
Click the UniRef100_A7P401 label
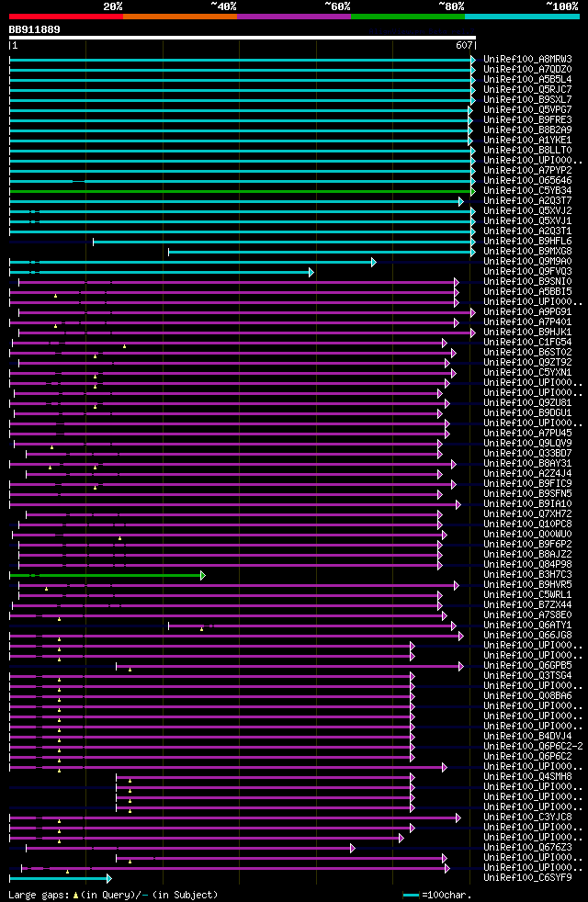527,322
